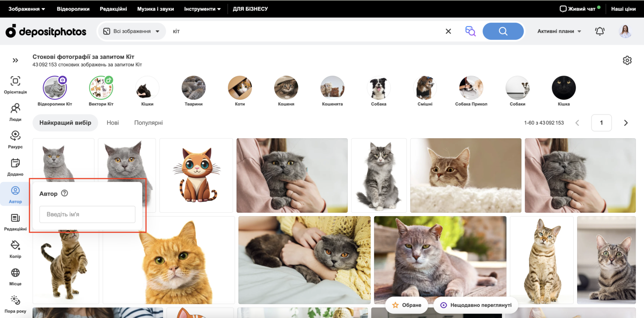Image resolution: width=644 pixels, height=318 pixels.
Task: Open the cartoon orange cat illustration
Action: pyautogui.click(x=196, y=175)
